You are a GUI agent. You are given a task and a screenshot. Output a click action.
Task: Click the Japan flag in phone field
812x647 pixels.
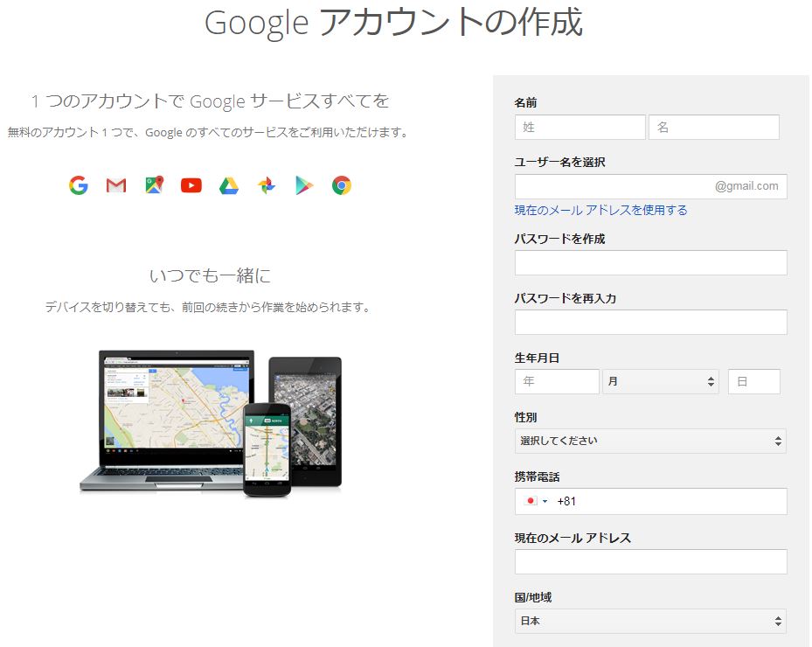tap(531, 501)
